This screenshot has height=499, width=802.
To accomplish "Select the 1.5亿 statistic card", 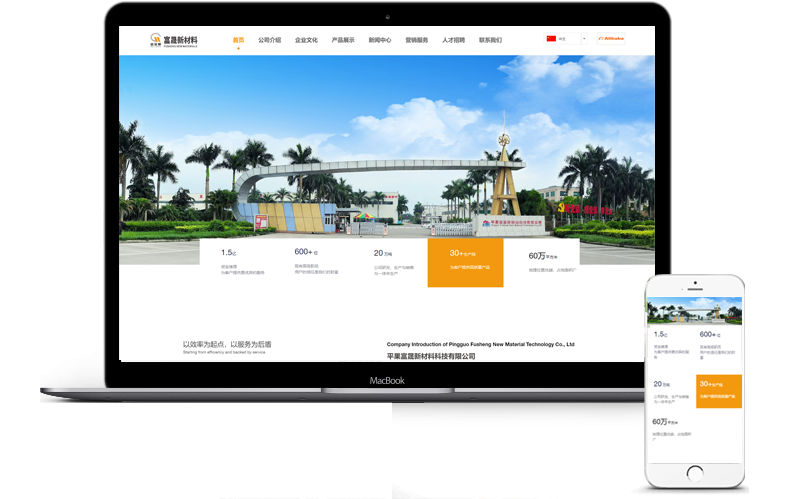I will (x=243, y=262).
